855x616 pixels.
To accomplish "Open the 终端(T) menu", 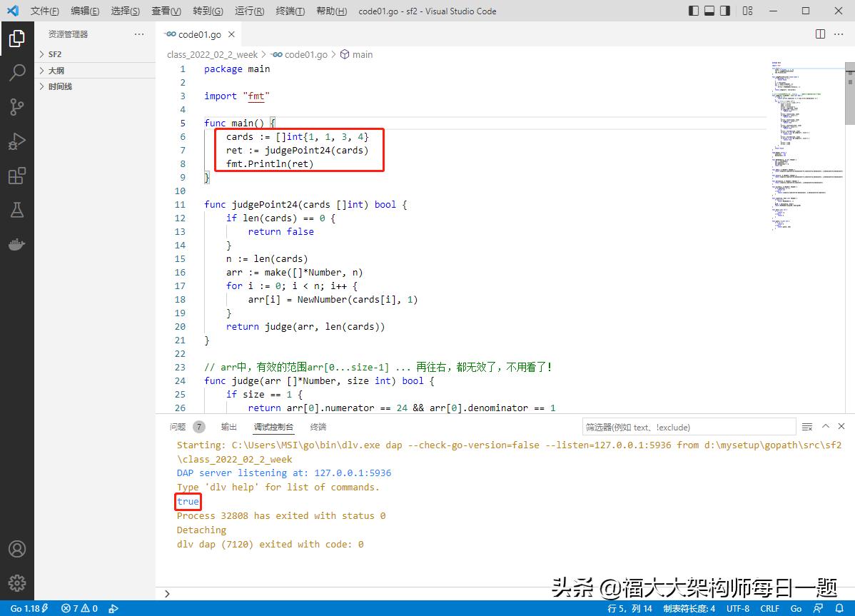I will pos(290,11).
